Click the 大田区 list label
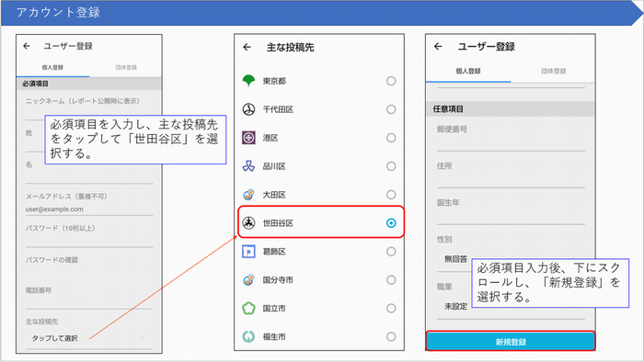This screenshot has width=644, height=362. pos(274,195)
